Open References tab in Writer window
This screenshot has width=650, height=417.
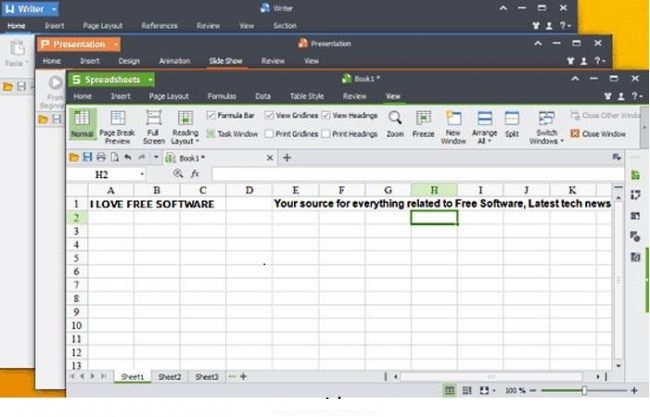click(159, 26)
